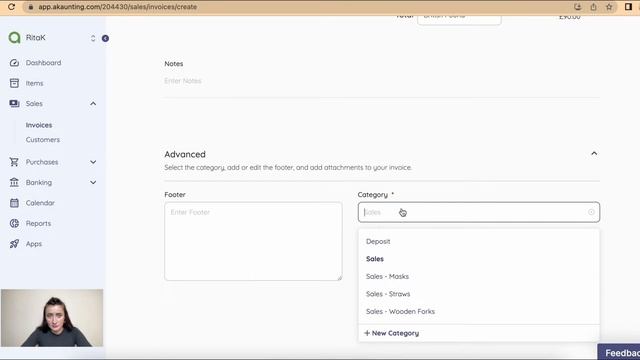Open the browser share icon
The width and height of the screenshot is (640, 360).
593,7
